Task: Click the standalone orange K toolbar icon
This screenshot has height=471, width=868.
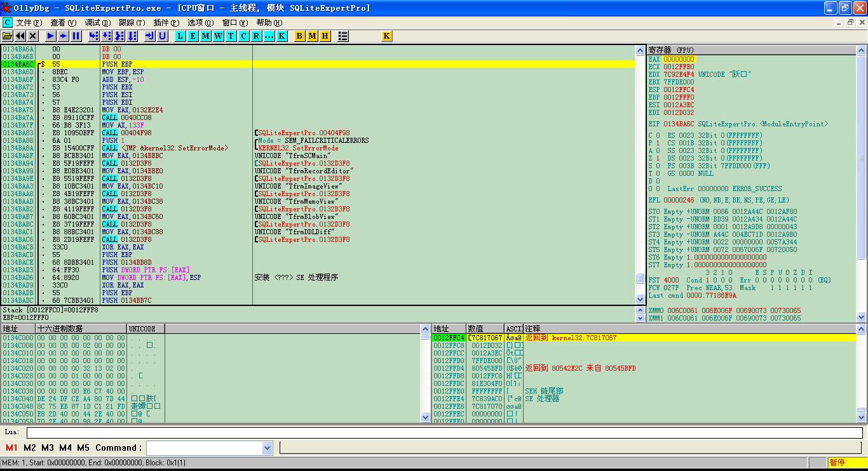Action: click(386, 36)
